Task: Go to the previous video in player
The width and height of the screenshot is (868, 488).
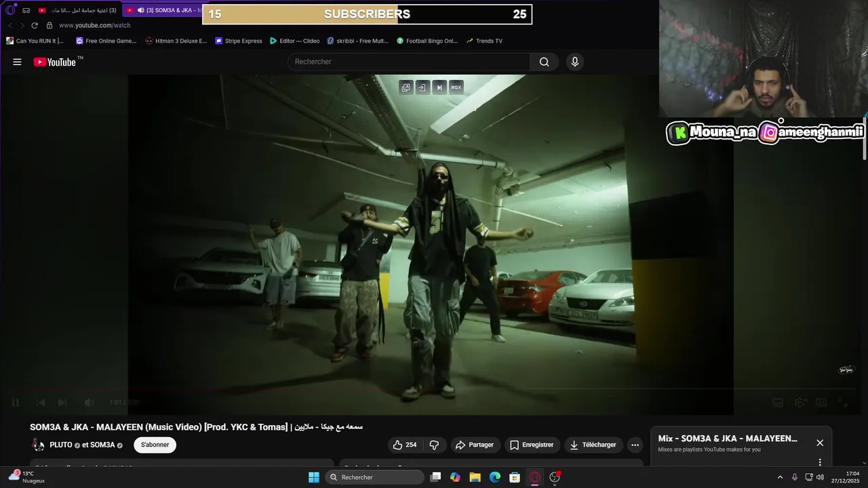Action: [x=40, y=403]
